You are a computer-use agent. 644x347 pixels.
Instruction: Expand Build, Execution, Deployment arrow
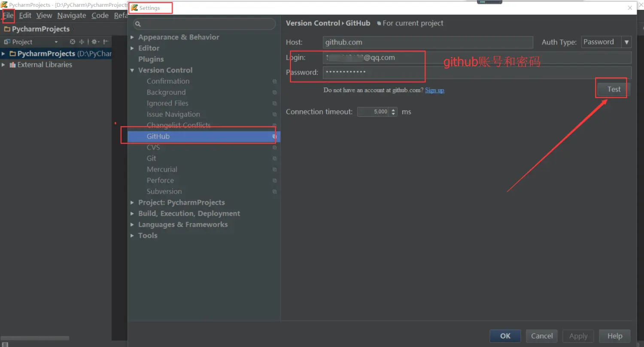132,214
